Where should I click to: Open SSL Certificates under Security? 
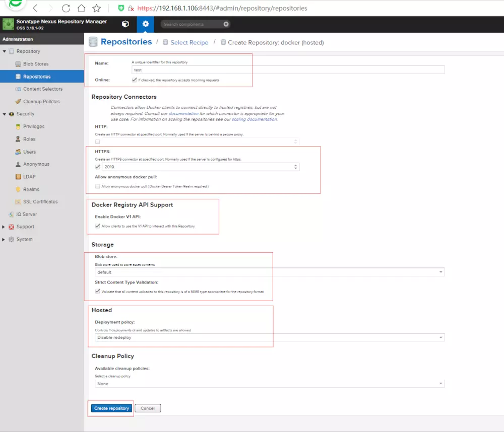click(40, 202)
